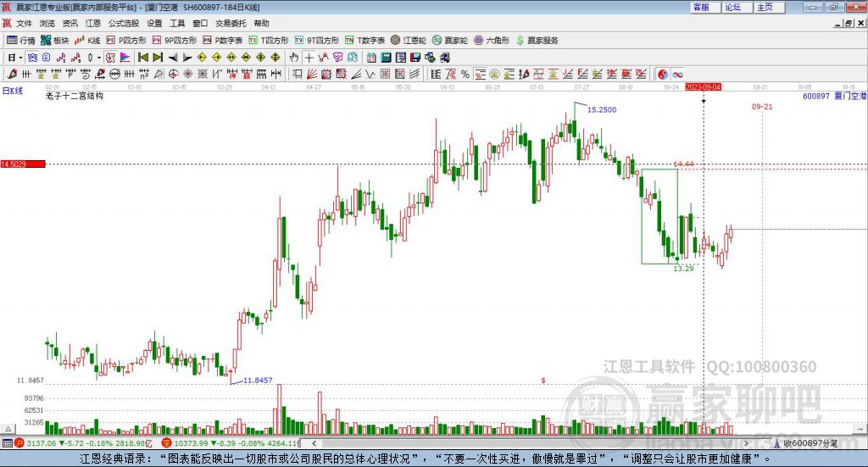Open the 行情 quotes view
The image size is (868, 467).
click(20, 41)
